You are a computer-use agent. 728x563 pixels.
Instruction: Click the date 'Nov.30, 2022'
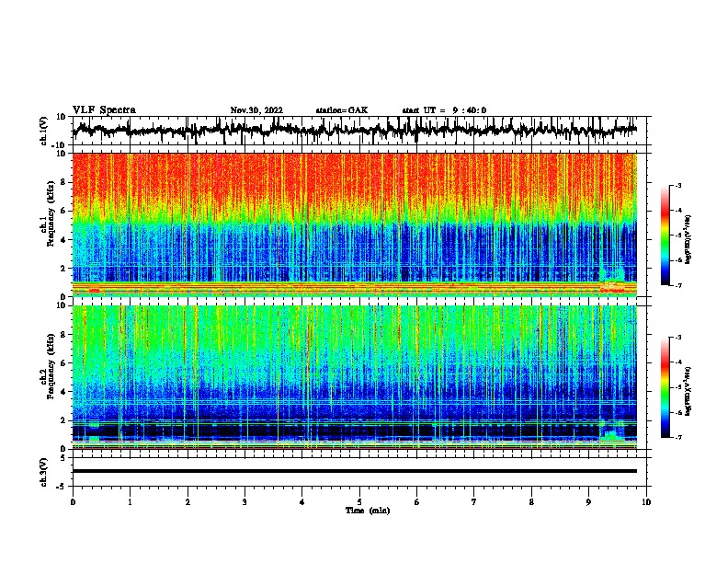pyautogui.click(x=256, y=110)
